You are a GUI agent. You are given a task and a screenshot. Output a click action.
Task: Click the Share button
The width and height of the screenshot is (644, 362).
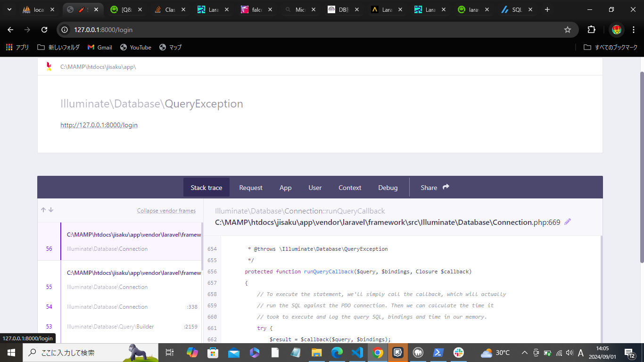(435, 187)
